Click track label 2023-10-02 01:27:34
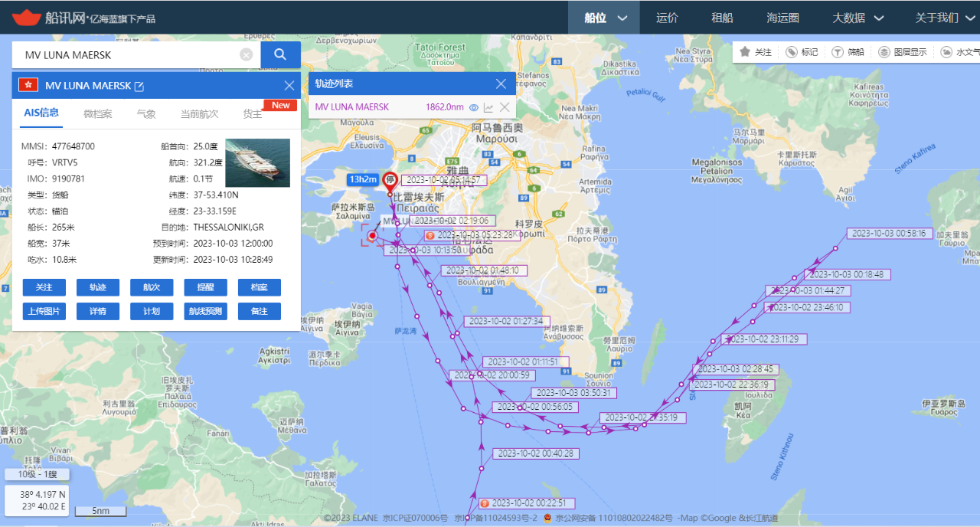This screenshot has width=980, height=527. pos(507,321)
